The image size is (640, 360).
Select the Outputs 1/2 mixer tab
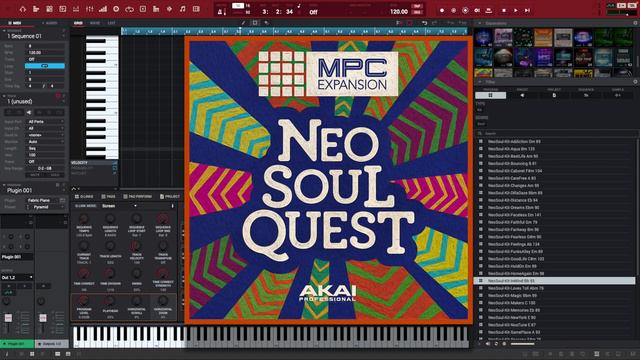[x=52, y=344]
